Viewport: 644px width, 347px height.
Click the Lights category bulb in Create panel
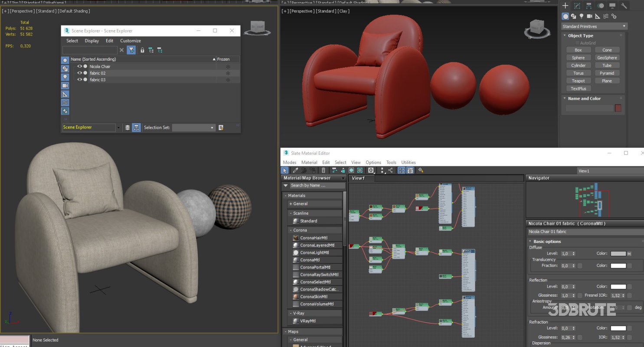tap(581, 16)
